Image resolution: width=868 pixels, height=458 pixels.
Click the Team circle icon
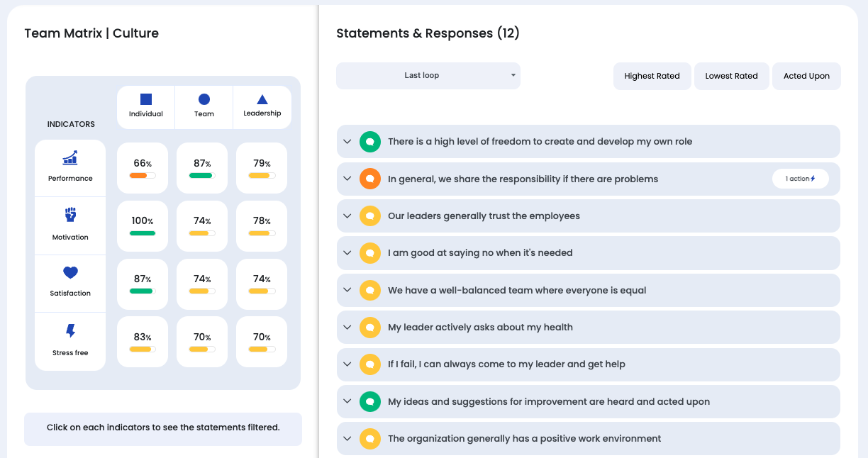(204, 100)
